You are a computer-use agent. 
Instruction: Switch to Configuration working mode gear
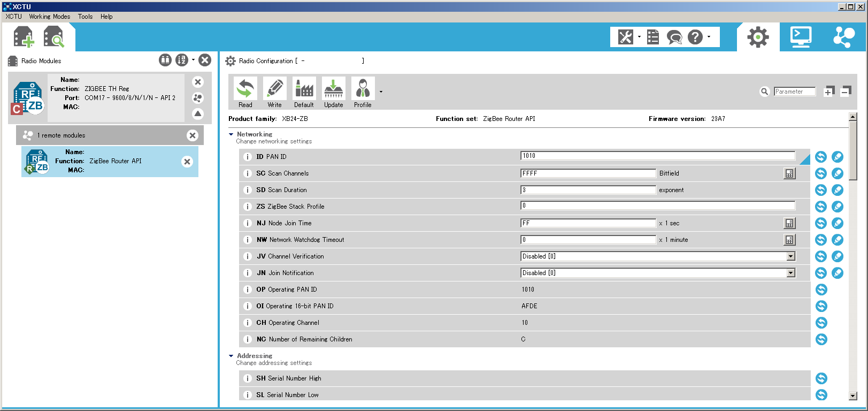[x=758, y=37]
